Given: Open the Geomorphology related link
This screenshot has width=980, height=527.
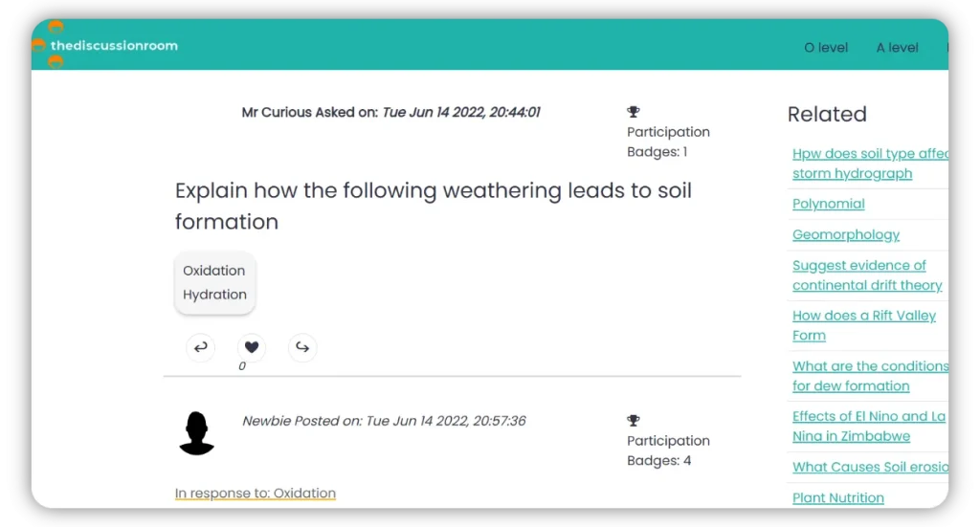Looking at the screenshot, I should 846,234.
